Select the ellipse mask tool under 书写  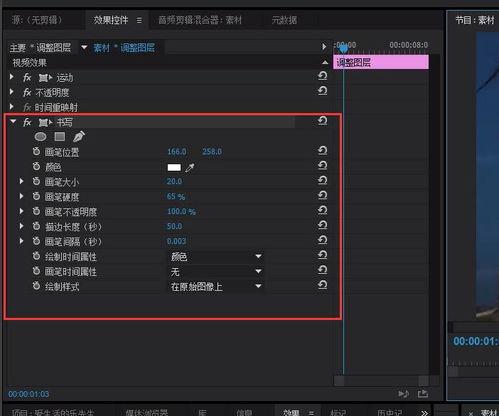point(40,137)
